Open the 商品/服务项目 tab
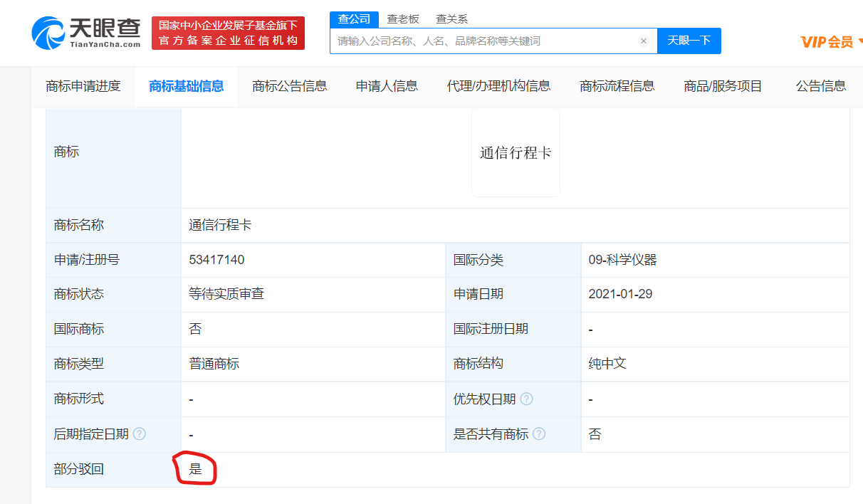Viewport: 863px width, 504px height. [723, 86]
